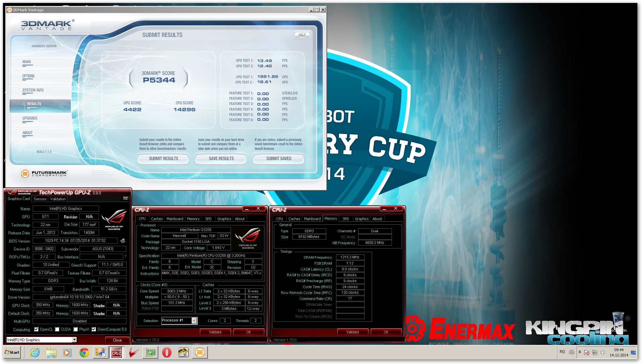This screenshot has height=364, width=642.
Task: Toggle the CUDA checkbox in GPU-Z
Action: (x=57, y=329)
